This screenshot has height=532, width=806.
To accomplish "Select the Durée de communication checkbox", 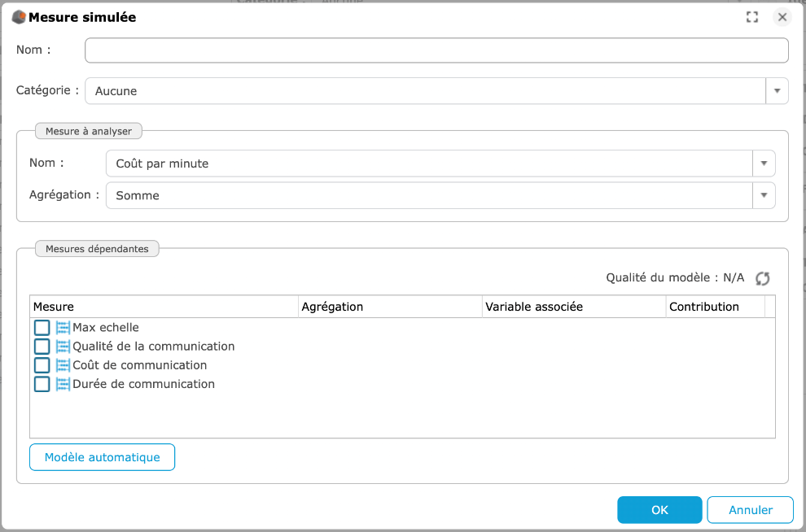I will [42, 384].
